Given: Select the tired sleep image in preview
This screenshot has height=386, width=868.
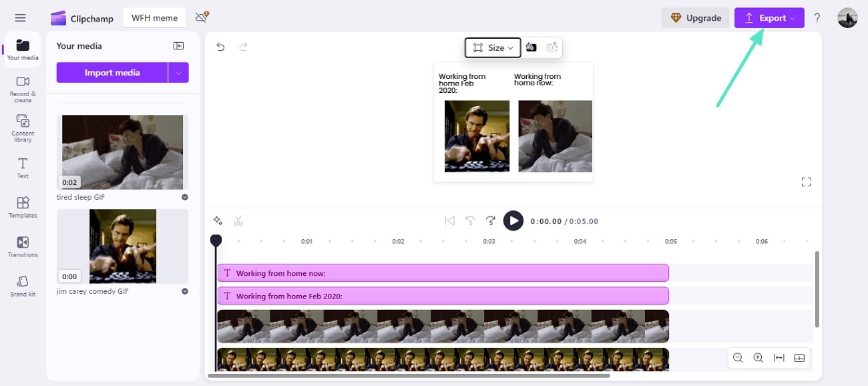Looking at the screenshot, I should point(555,136).
